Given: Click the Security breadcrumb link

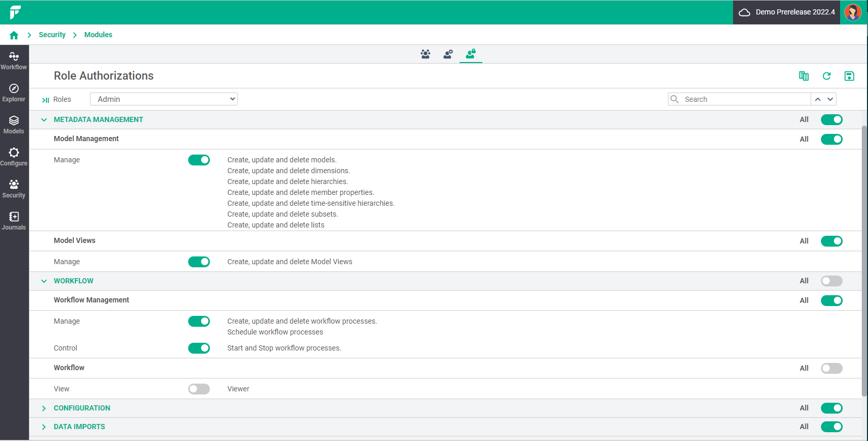Looking at the screenshot, I should pyautogui.click(x=52, y=35).
